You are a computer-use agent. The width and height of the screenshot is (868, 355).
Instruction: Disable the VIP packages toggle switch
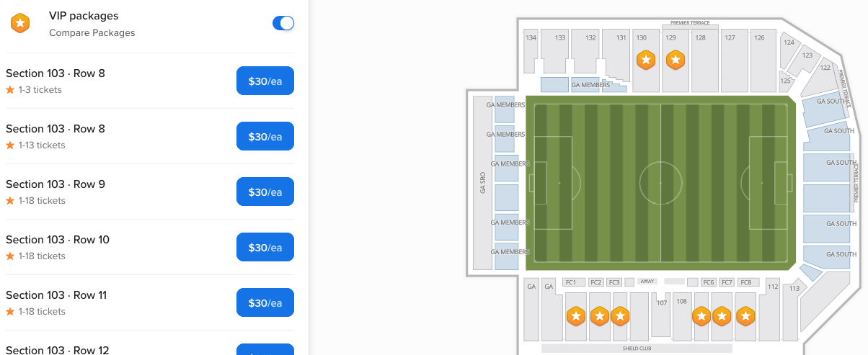click(283, 23)
